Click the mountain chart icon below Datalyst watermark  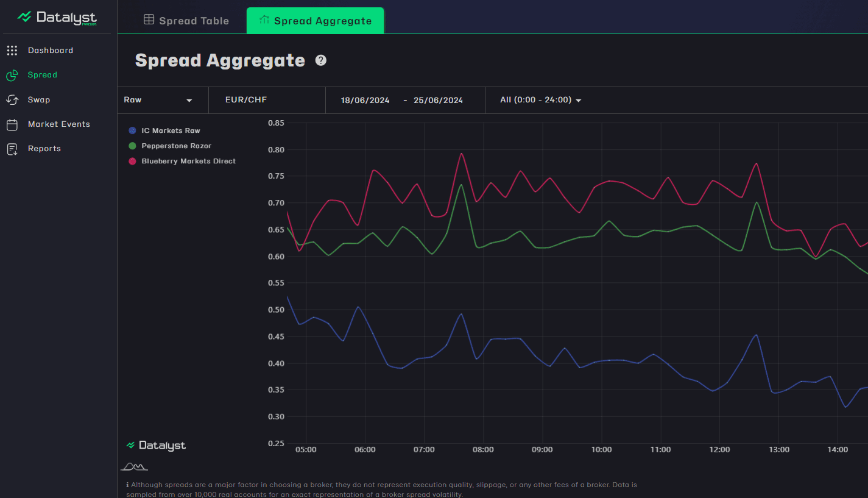[x=134, y=467]
